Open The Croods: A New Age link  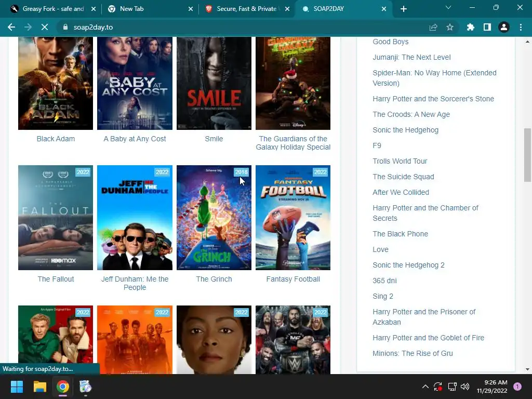click(x=411, y=114)
